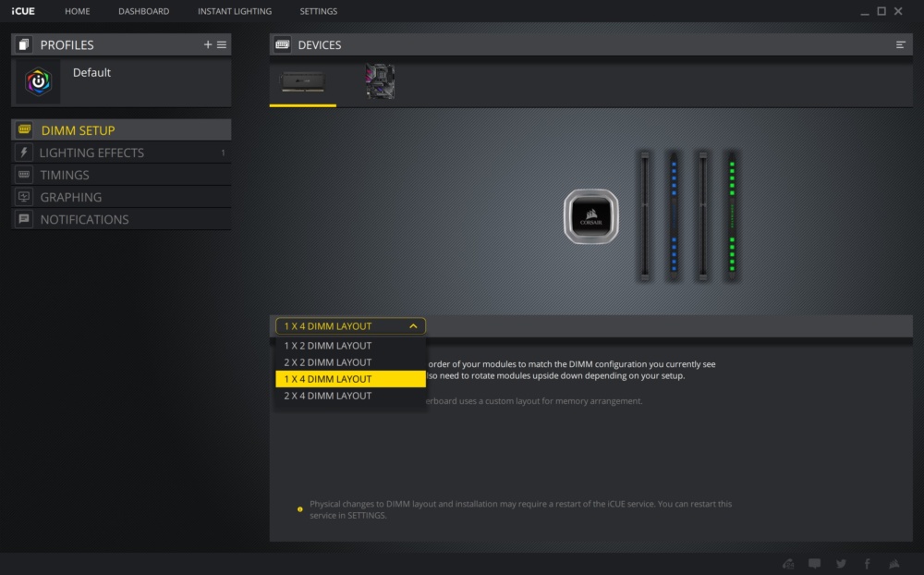Open LIGHTING EFFECTS section
The width and height of the screenshot is (924, 575).
[121, 153]
